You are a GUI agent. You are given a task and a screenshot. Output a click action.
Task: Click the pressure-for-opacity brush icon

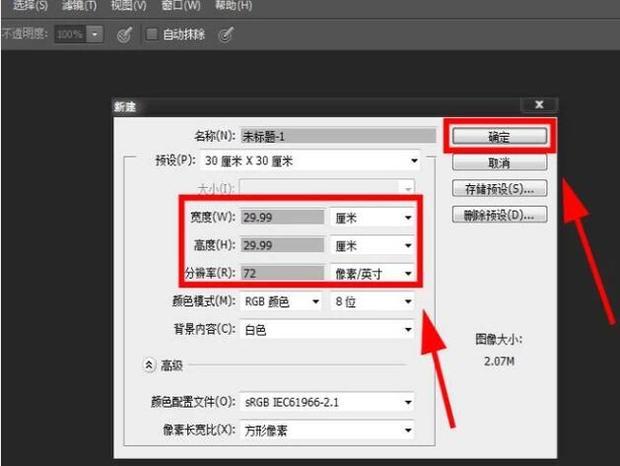125,35
